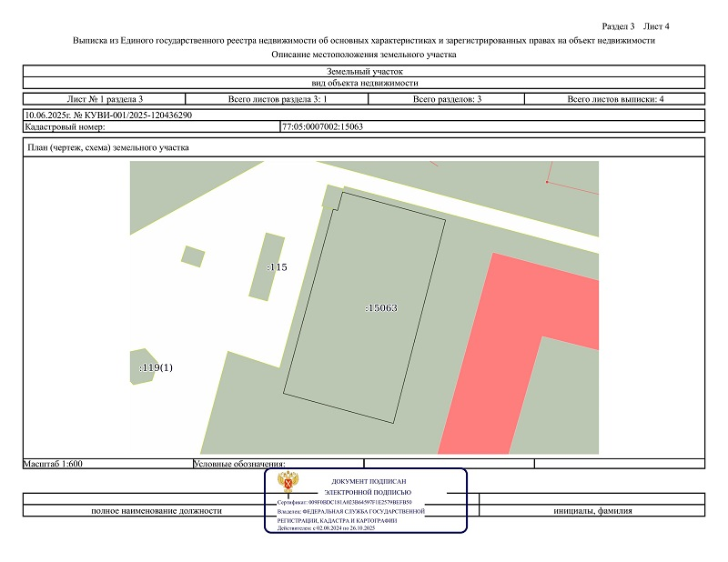Click the 'Масштаб 1:600' scale text

tap(54, 464)
